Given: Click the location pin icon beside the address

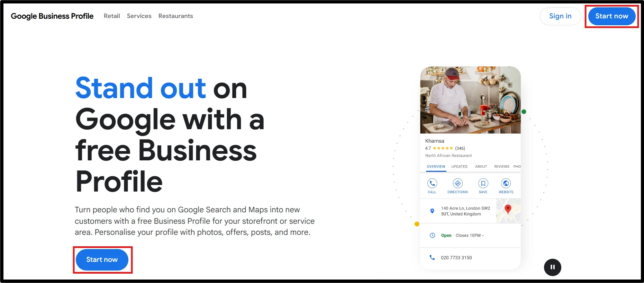Looking at the screenshot, I should tap(432, 211).
